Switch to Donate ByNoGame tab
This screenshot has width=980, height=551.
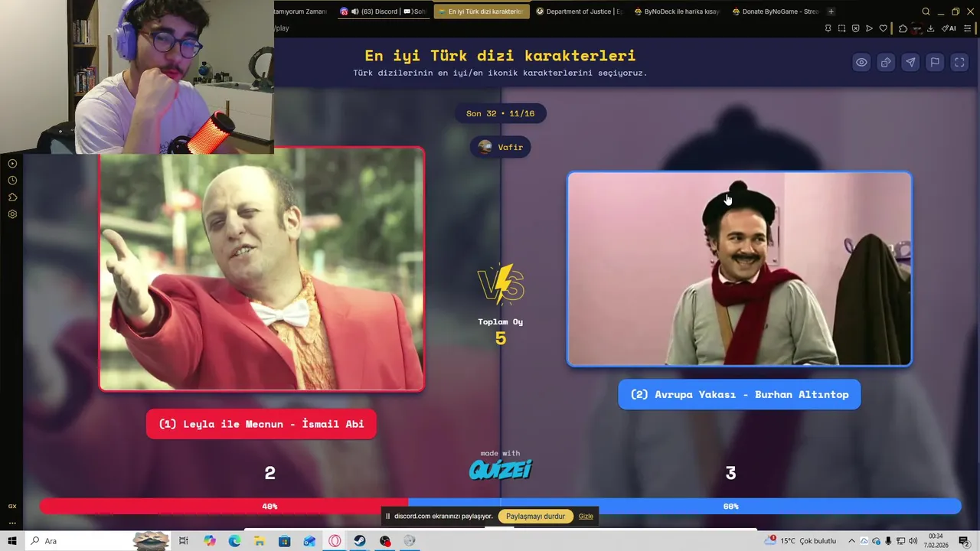(x=775, y=11)
